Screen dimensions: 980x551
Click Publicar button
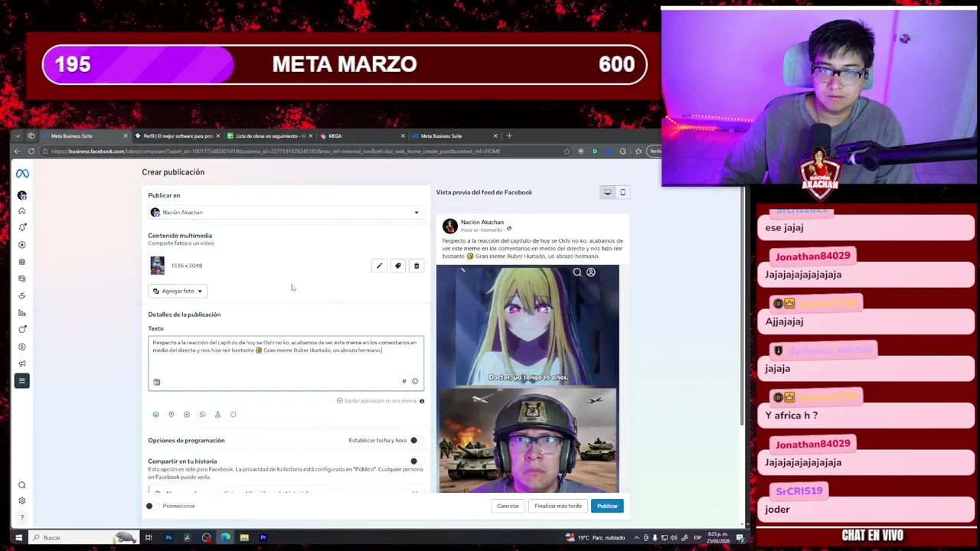click(607, 506)
